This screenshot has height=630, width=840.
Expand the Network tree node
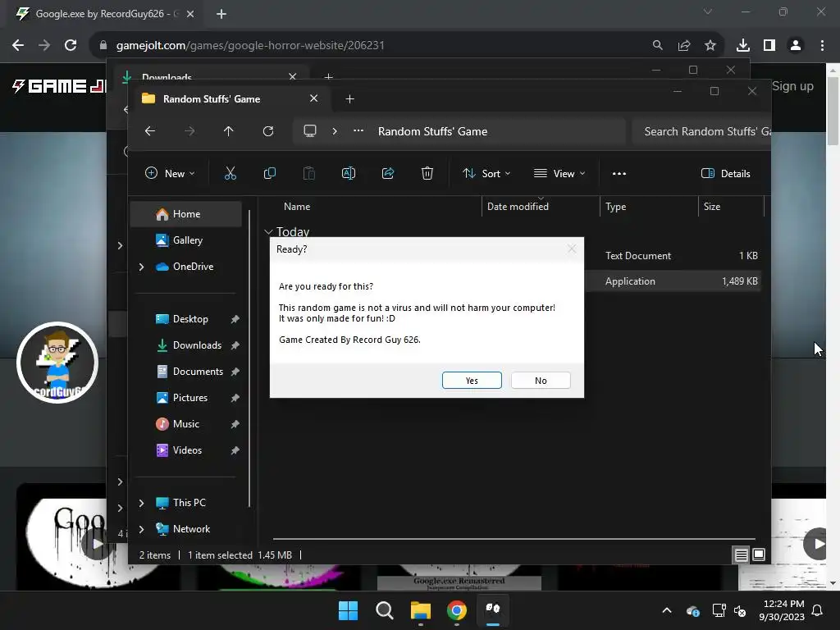(x=141, y=529)
